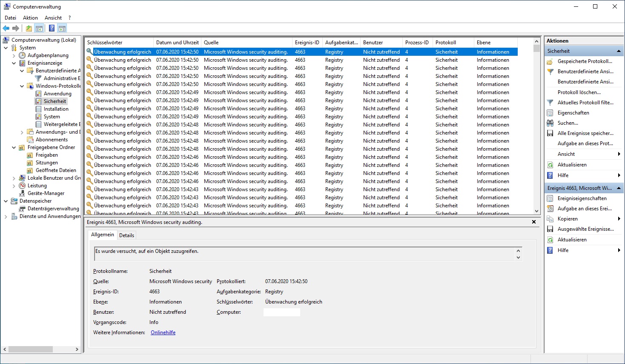Click the Benutzerdefinierte Ansicht filter funnel icon

coord(550,72)
